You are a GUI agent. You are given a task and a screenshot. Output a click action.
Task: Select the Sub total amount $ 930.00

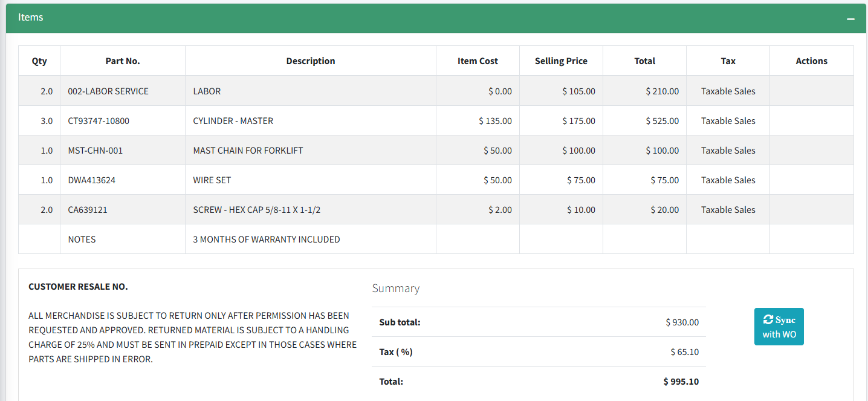[x=682, y=322]
